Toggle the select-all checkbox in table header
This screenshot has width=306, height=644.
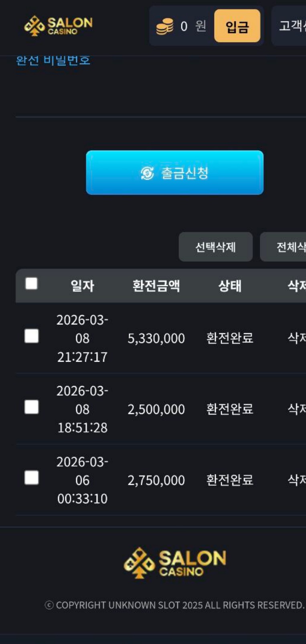coord(31,284)
